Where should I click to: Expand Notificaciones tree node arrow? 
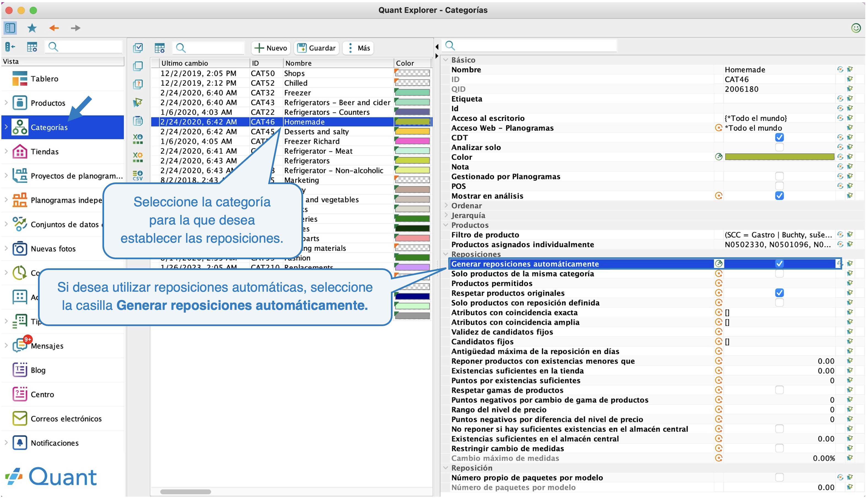[6, 443]
